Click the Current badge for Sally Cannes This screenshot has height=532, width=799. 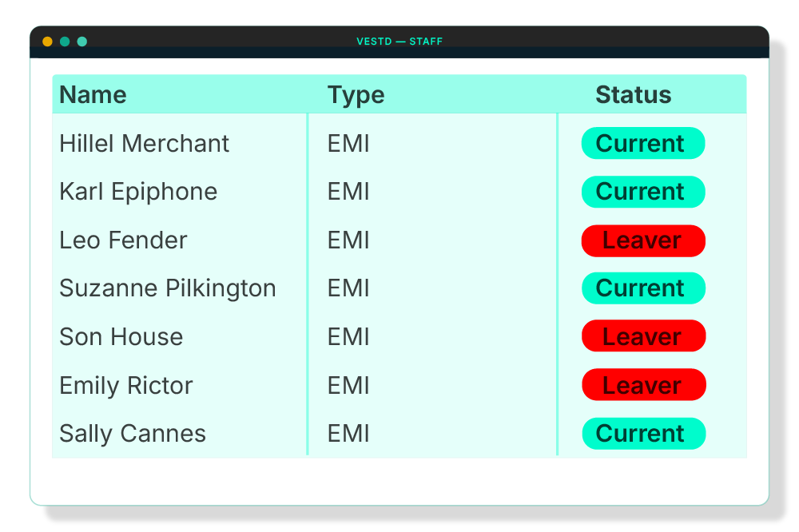point(644,434)
